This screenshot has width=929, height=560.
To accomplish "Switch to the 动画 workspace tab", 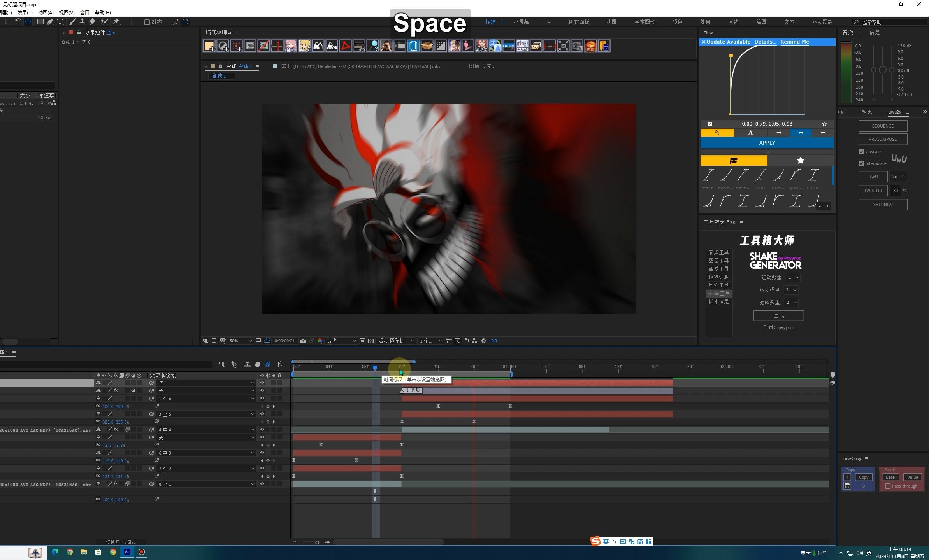I will click(611, 22).
